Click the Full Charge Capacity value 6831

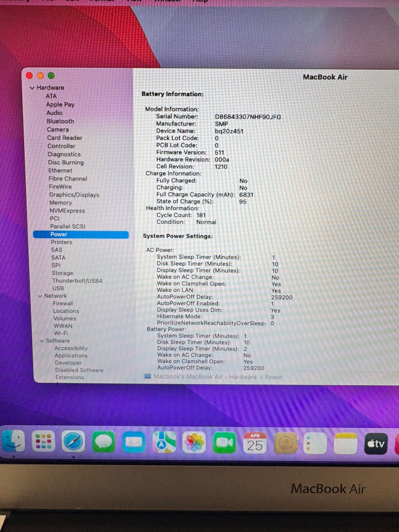[x=246, y=195]
